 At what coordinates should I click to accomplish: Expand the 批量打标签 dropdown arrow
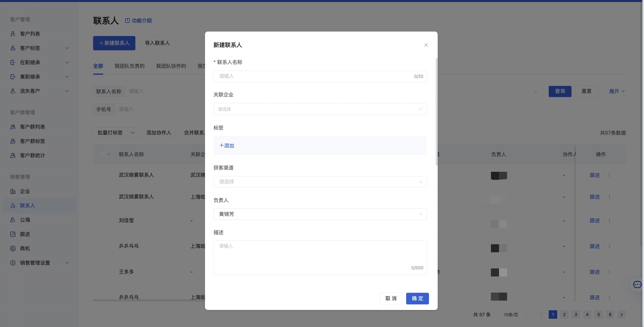pos(132,133)
